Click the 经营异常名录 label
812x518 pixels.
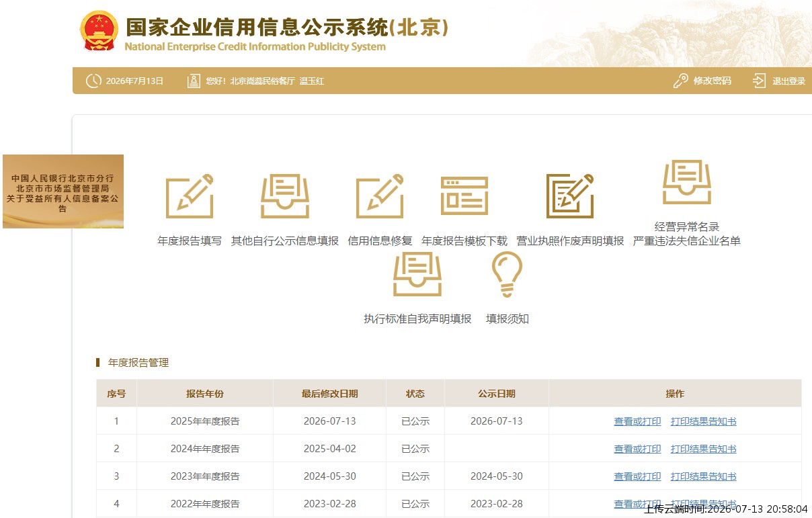(x=687, y=226)
